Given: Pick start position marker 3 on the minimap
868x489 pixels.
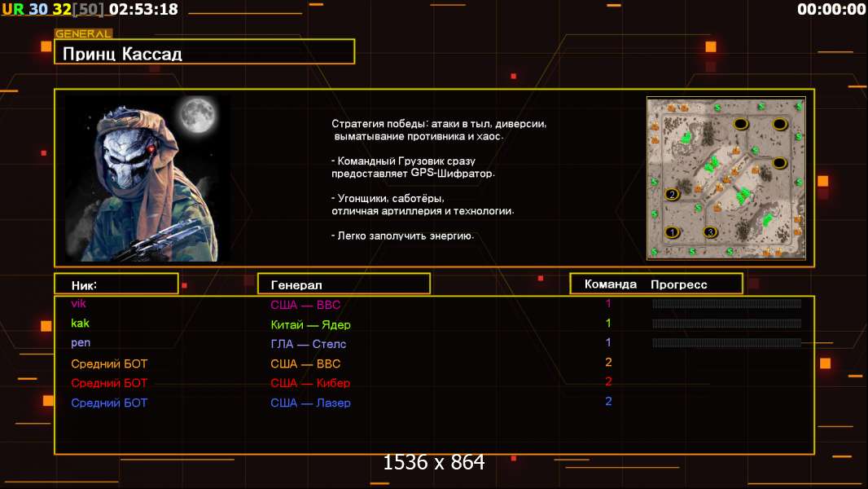Looking at the screenshot, I should pos(710,232).
